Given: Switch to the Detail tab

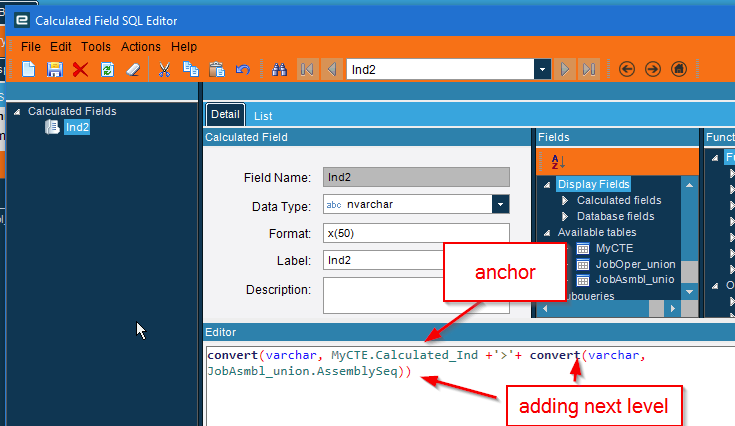Looking at the screenshot, I should [225, 114].
